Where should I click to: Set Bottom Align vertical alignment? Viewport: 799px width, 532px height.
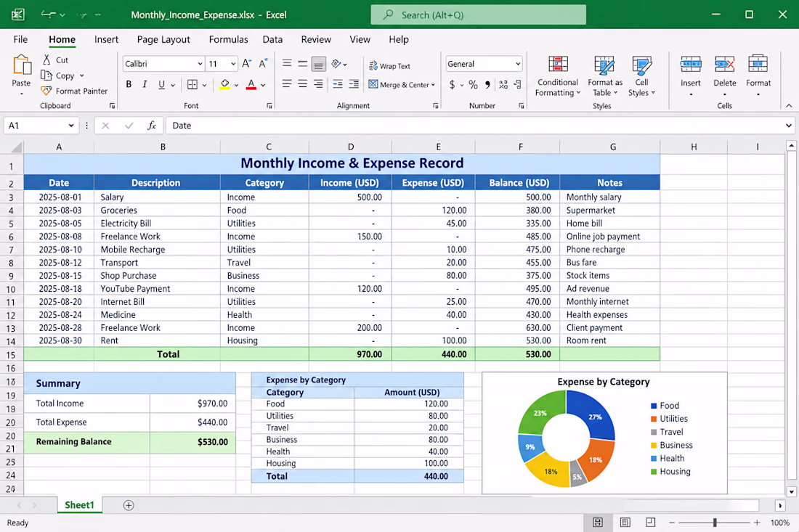(x=318, y=64)
